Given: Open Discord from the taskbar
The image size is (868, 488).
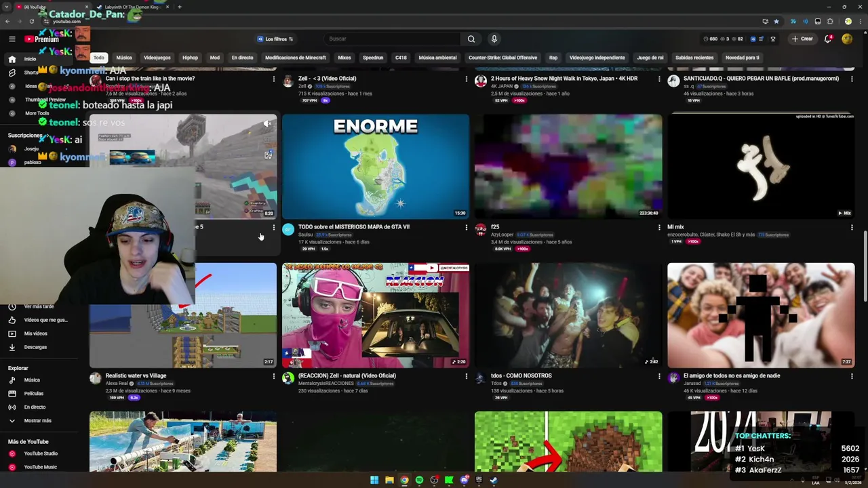Looking at the screenshot, I should [464, 481].
